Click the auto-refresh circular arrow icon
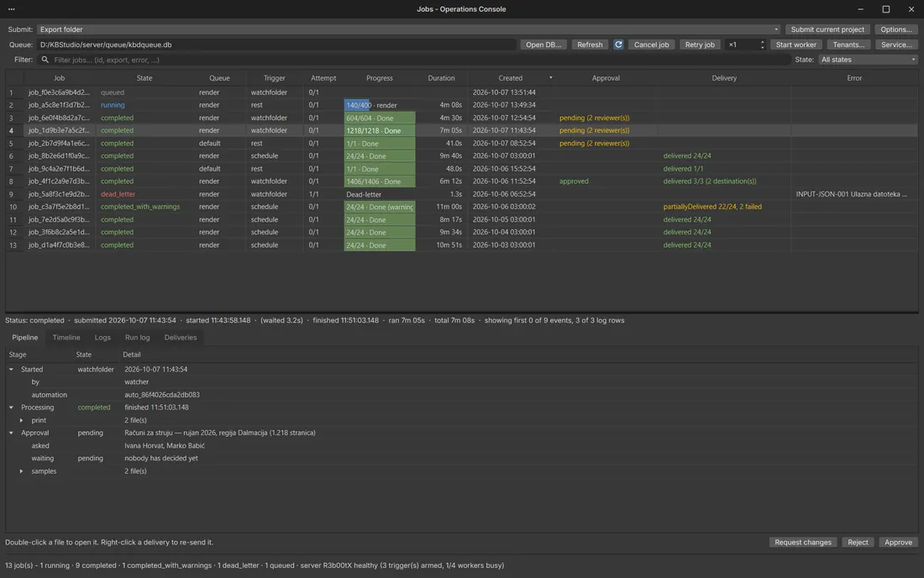924x578 pixels. click(x=618, y=45)
